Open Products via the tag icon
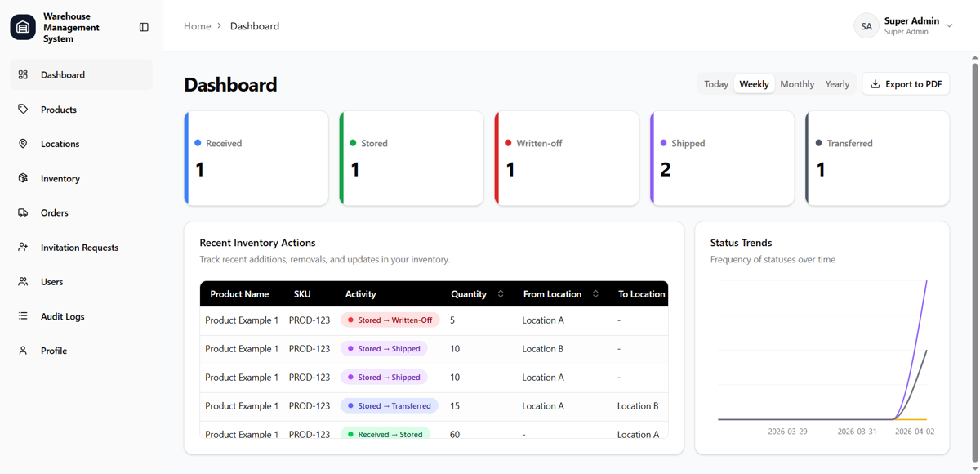This screenshot has height=474, width=980. (23, 108)
